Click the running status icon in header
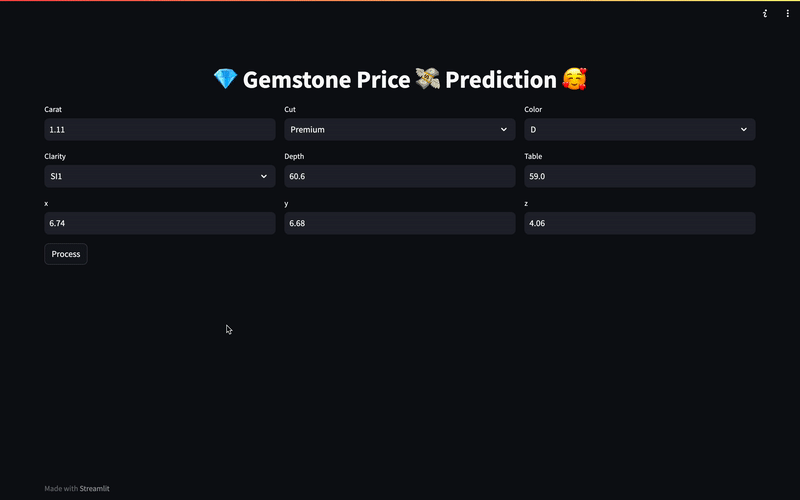800x500 pixels. pyautogui.click(x=765, y=14)
